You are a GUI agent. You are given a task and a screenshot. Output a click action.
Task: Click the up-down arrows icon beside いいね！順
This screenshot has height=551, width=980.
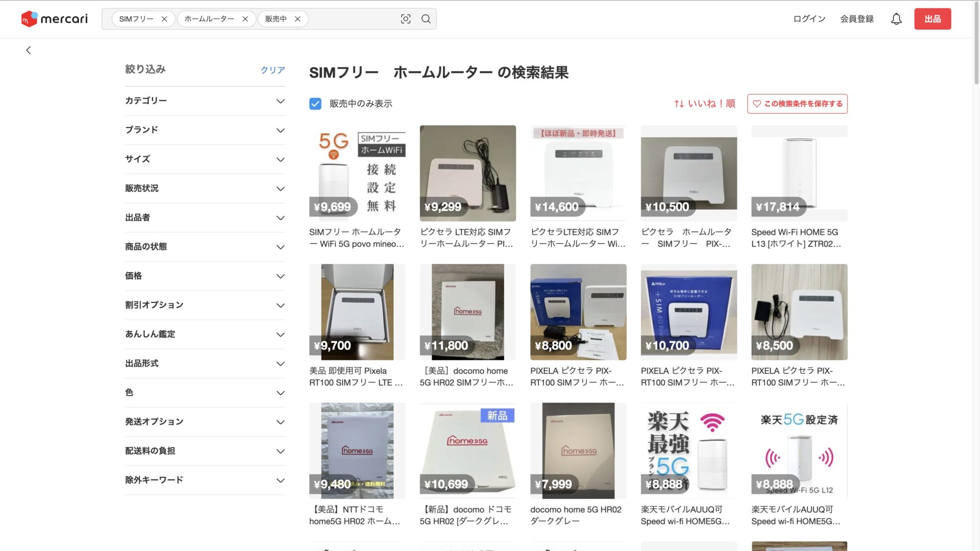[x=679, y=104]
